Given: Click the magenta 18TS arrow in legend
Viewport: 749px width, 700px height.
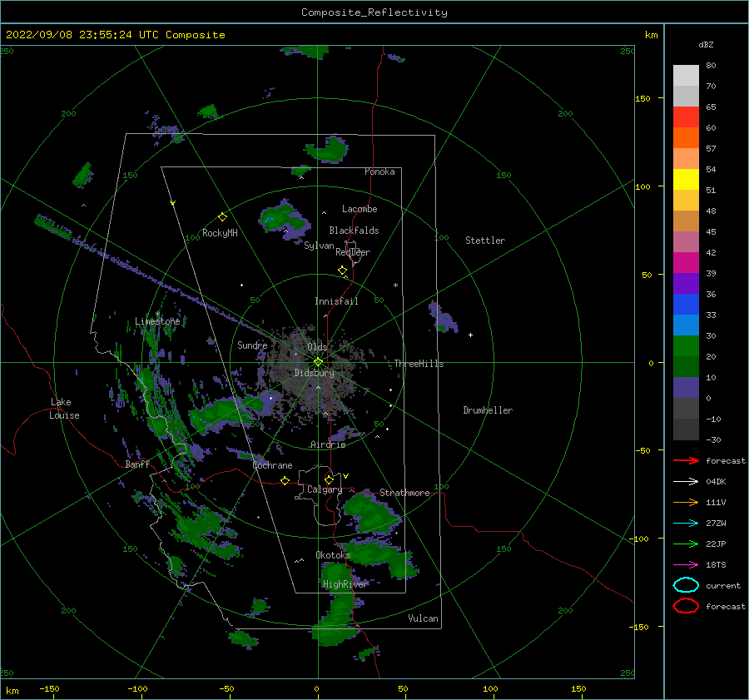Looking at the screenshot, I should click(x=686, y=565).
